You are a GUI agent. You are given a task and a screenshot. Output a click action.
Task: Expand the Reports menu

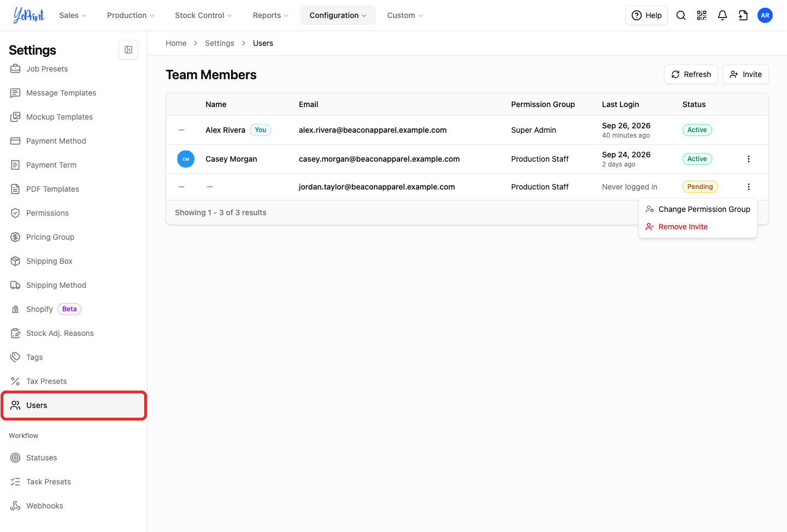coord(271,15)
